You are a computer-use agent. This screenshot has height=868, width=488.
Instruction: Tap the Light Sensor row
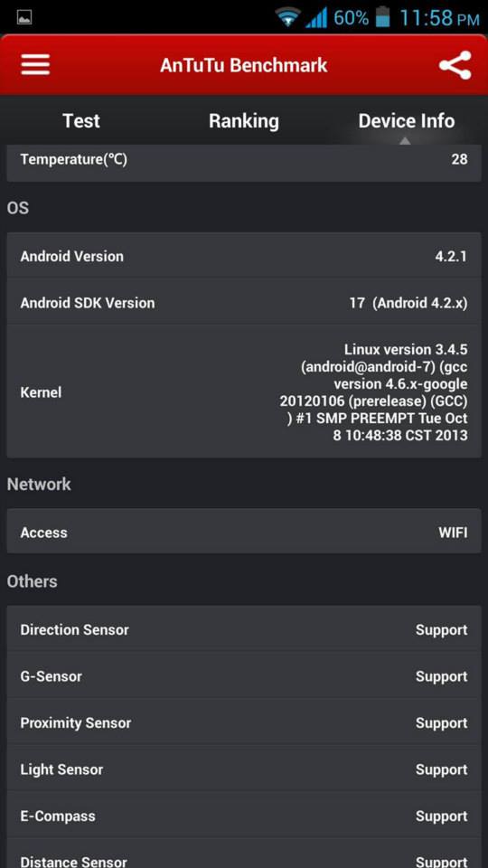pyautogui.click(x=244, y=769)
